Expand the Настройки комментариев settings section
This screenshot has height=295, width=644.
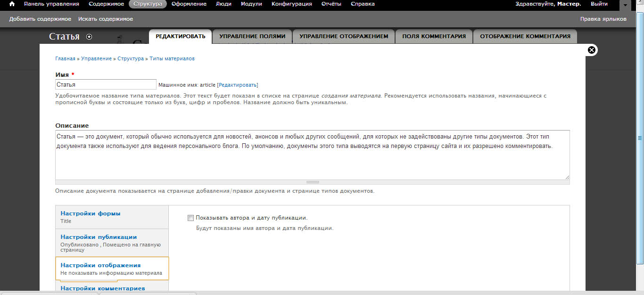point(103,288)
